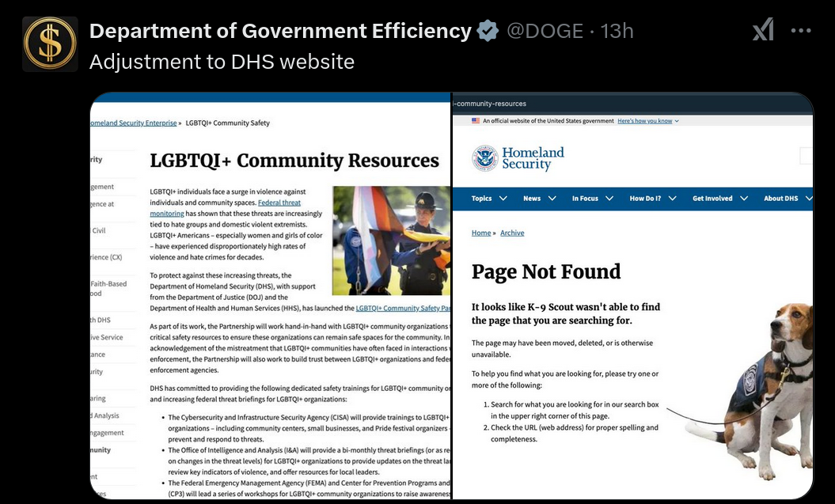Click the US flag icon in the banner
The image size is (835, 504).
476,121
